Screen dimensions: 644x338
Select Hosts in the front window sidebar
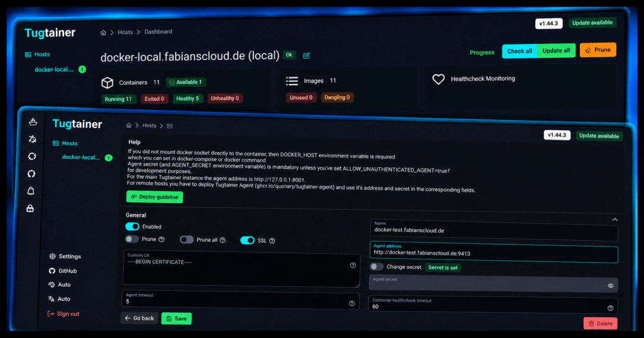click(x=65, y=143)
